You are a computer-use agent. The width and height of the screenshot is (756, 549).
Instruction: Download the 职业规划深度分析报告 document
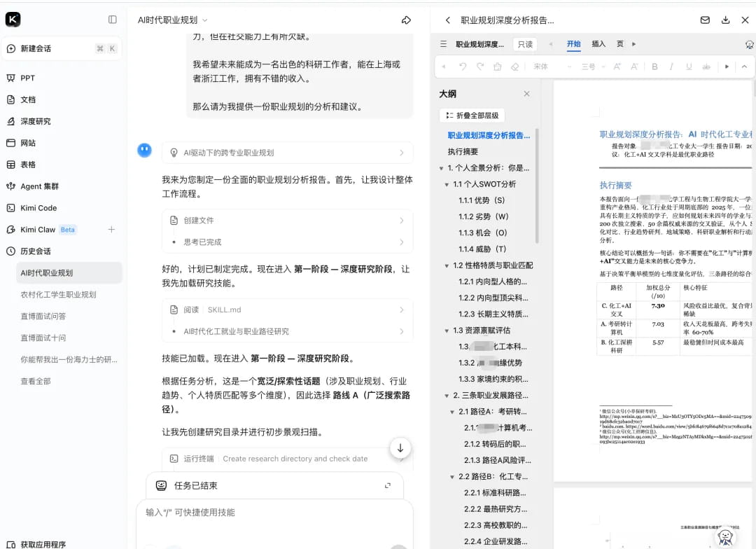point(725,20)
